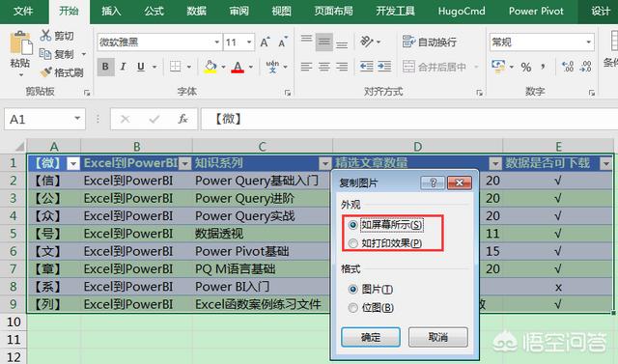Decrease indent
This screenshot has width=618, height=364.
pyautogui.click(x=367, y=67)
